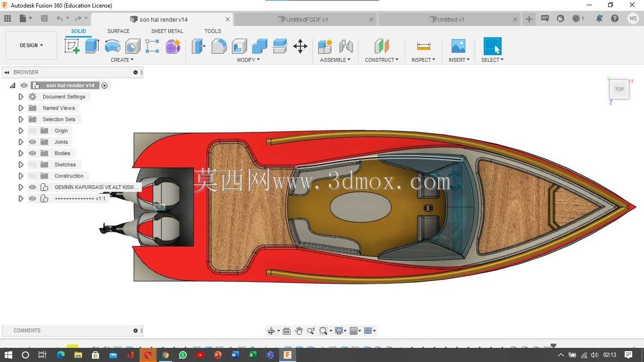644x362 pixels.
Task: Open the ASSEMBLE dropdown menu
Action: click(335, 60)
